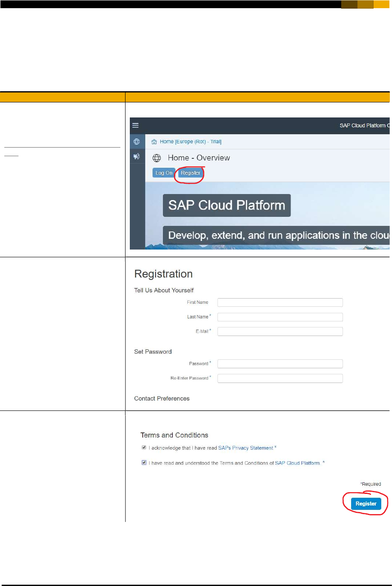Viewport: 392px width, 586px height.
Task: Click the Home - Overview globe icon
Action: [157, 158]
